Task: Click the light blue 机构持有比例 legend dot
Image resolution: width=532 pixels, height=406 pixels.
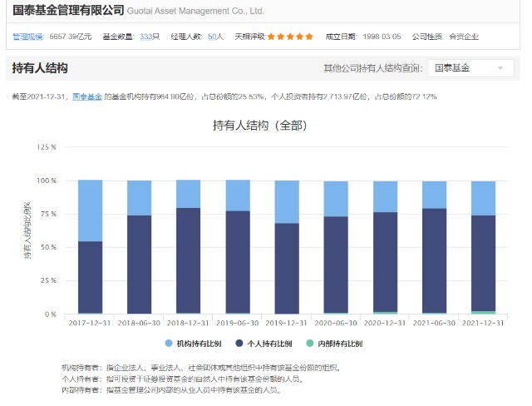Action: tap(169, 343)
